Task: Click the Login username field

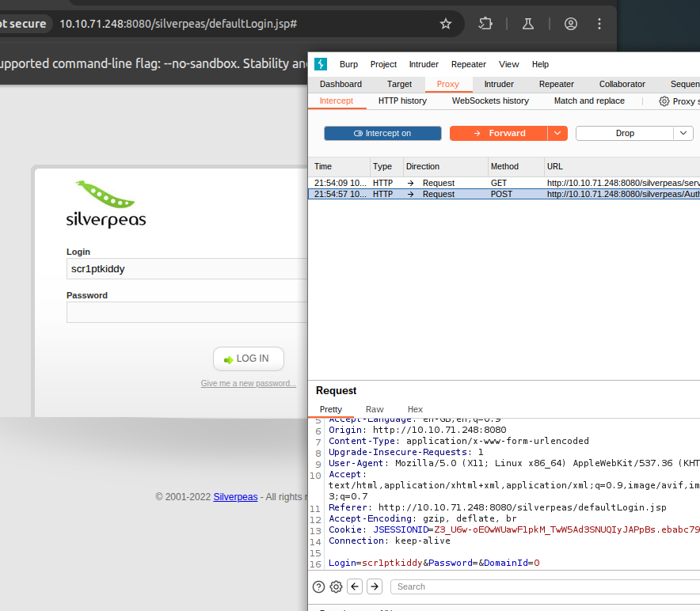Action: tap(187, 268)
